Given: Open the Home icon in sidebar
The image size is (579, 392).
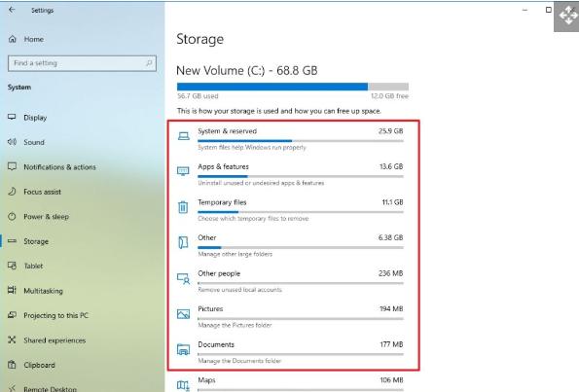Looking at the screenshot, I should [x=13, y=39].
